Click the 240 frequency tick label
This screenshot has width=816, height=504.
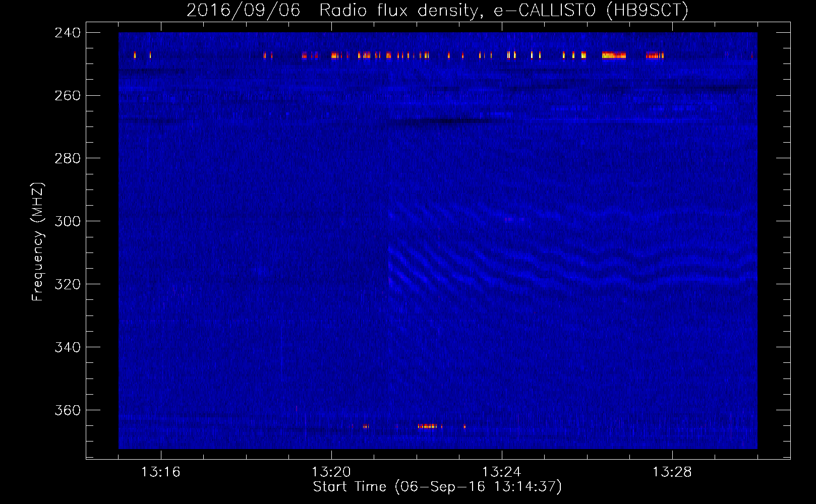[x=68, y=33]
